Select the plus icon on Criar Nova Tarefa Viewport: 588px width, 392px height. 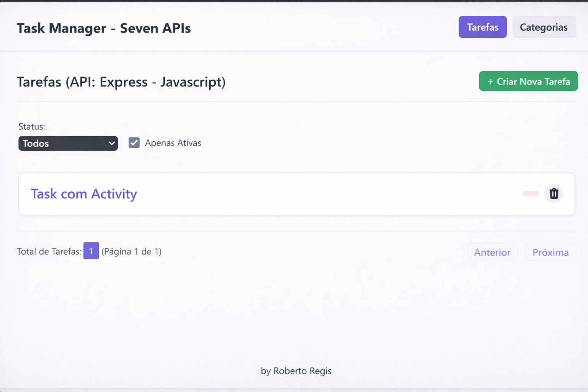tap(490, 81)
